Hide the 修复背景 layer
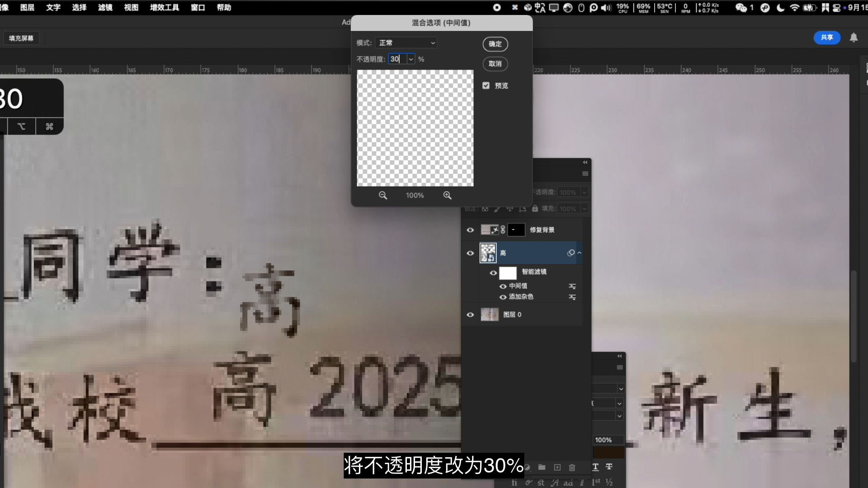 point(470,230)
